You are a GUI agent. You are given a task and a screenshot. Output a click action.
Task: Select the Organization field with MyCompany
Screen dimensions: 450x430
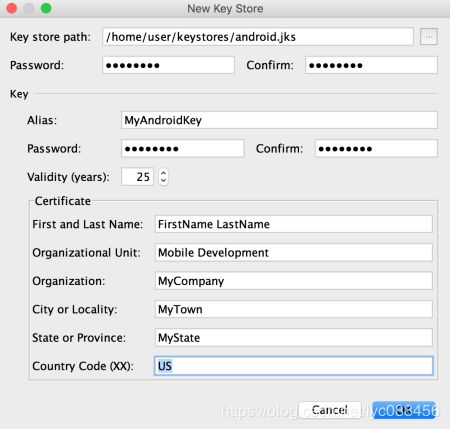[x=294, y=281]
